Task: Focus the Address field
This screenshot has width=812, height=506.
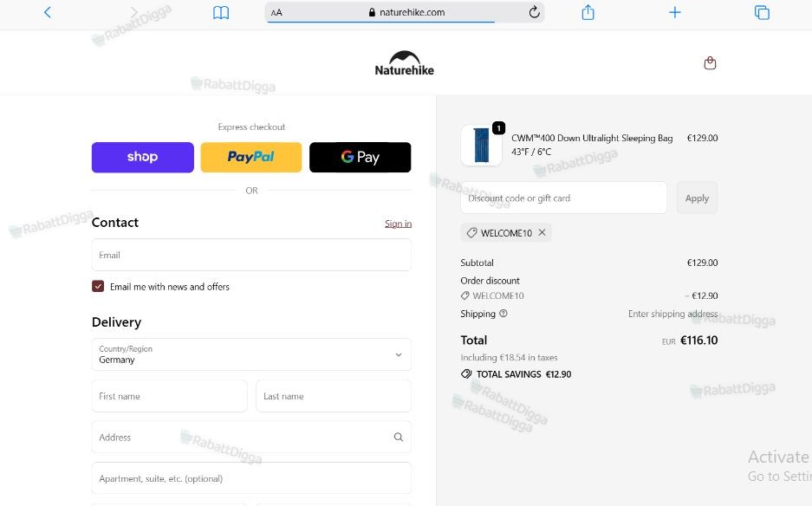Action: pyautogui.click(x=251, y=437)
